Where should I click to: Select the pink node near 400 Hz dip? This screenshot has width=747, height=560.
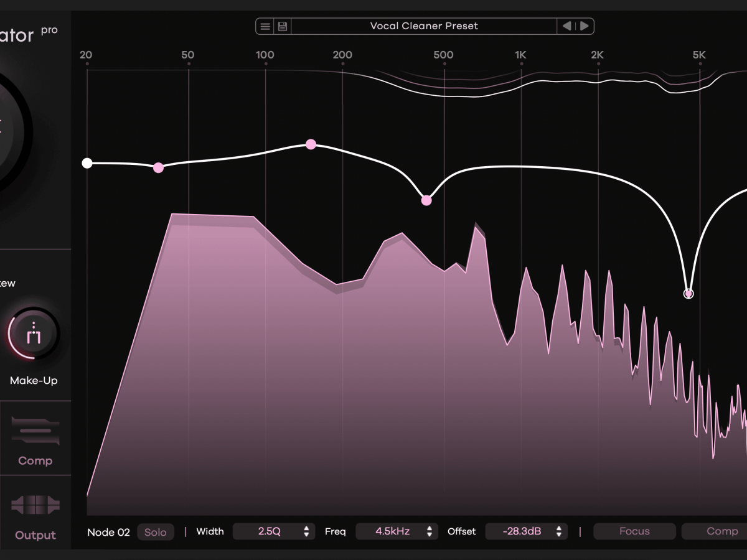[x=426, y=200]
